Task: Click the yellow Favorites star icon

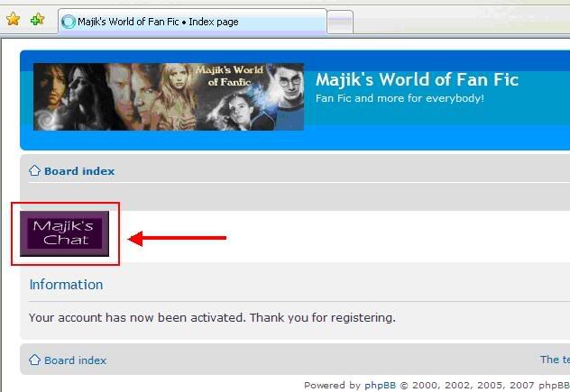Action: tap(14, 19)
